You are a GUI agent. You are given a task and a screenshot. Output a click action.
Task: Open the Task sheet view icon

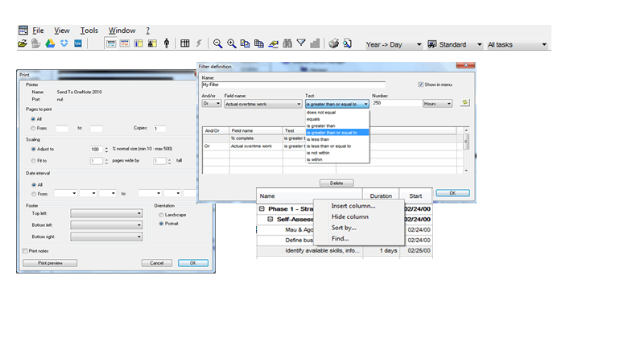click(x=138, y=43)
